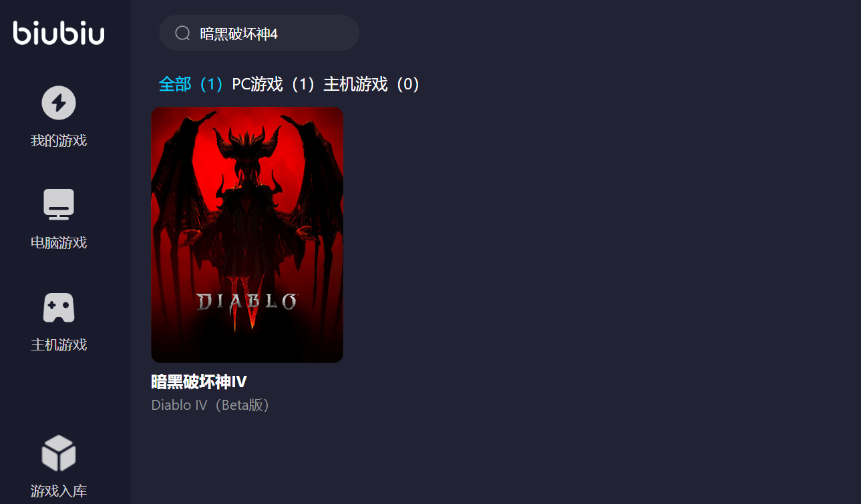This screenshot has width=861, height=504.
Task: Open My Games lightning bolt icon
Action: (x=59, y=103)
